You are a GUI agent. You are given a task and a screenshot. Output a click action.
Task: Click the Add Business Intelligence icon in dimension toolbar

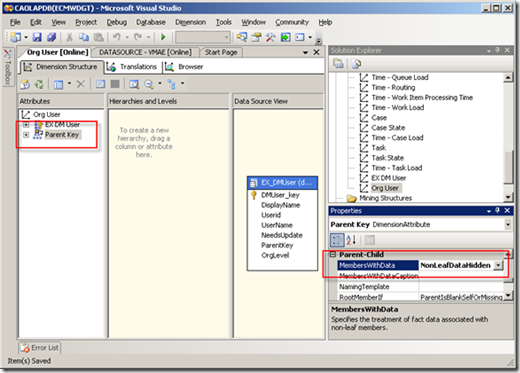click(x=25, y=84)
